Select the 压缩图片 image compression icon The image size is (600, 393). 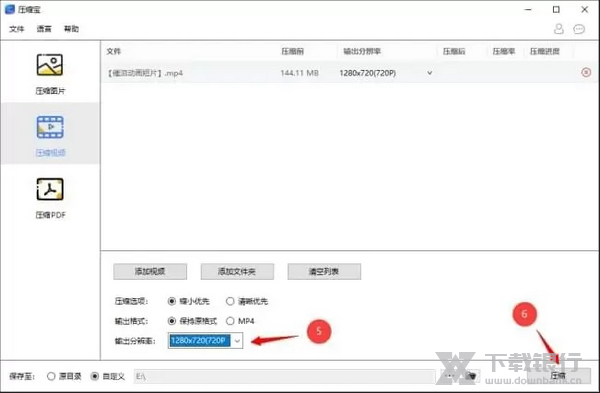pyautogui.click(x=50, y=65)
